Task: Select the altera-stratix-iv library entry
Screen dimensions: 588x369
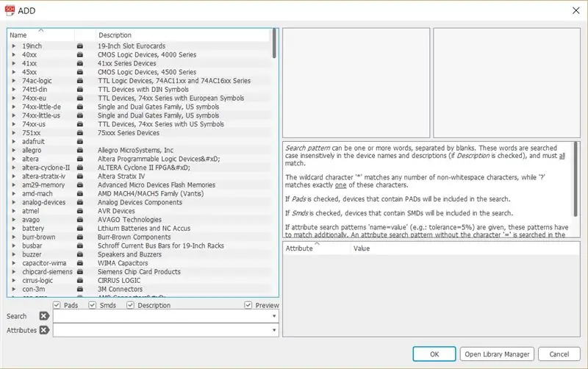Action: click(x=140, y=176)
